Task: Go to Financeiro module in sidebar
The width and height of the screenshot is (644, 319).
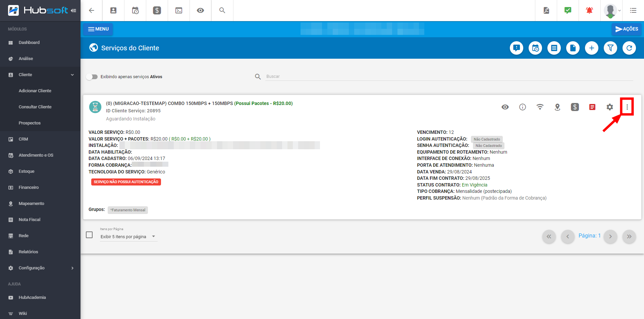Action: click(x=29, y=188)
